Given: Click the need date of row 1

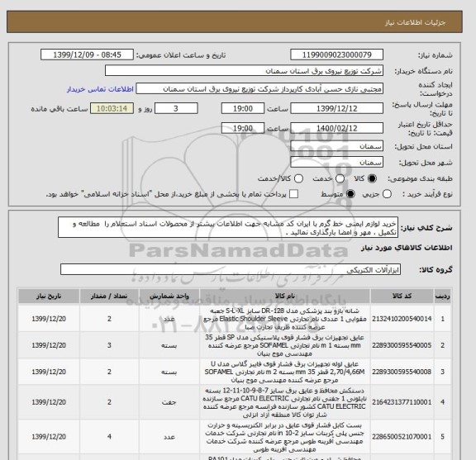Looking at the screenshot, I should [49, 319].
